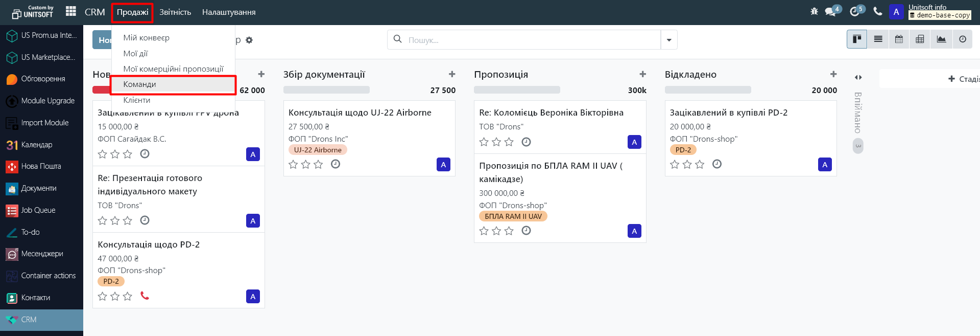
Task: Switch to list view
Action: [x=878, y=39]
